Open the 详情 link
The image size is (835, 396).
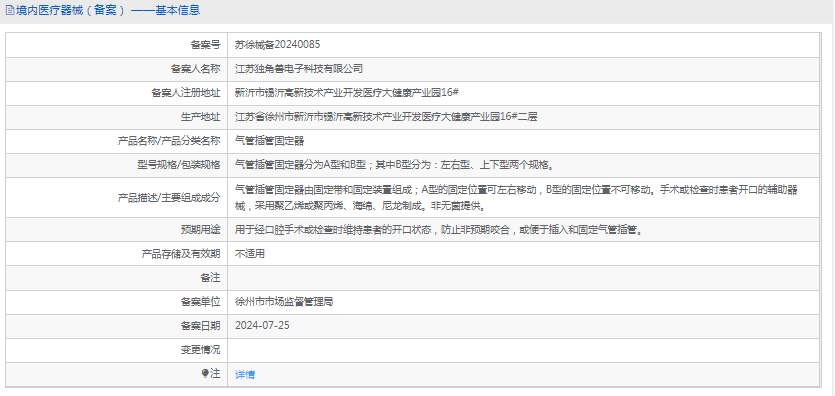245,374
